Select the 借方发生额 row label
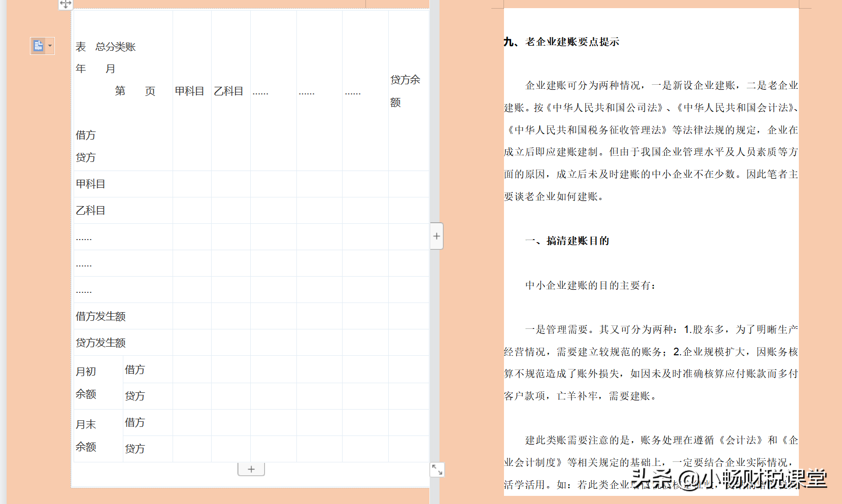 [100, 316]
